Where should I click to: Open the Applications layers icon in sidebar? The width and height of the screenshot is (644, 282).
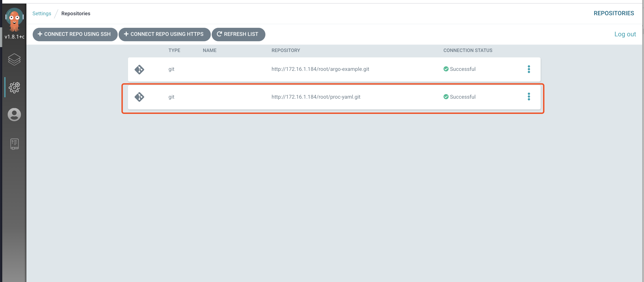click(x=14, y=60)
